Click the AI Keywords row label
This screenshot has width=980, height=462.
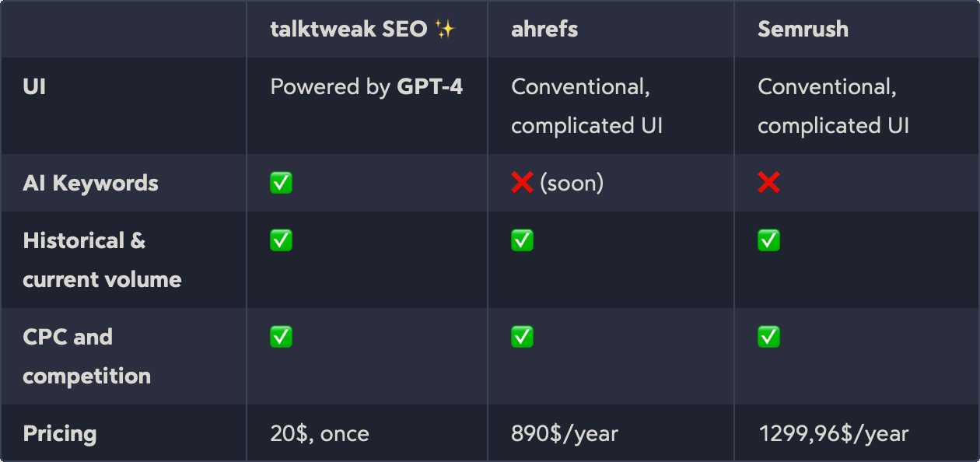[x=91, y=184]
